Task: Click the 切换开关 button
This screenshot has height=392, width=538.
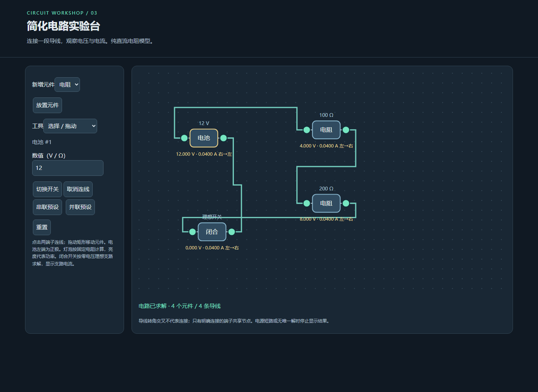Action: (x=47, y=189)
